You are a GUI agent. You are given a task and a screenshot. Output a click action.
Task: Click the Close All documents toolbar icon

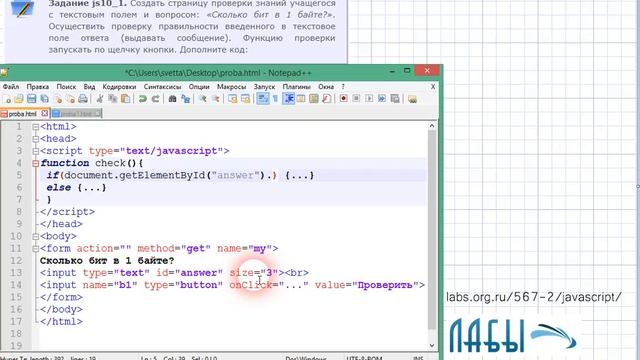pyautogui.click(x=70, y=99)
